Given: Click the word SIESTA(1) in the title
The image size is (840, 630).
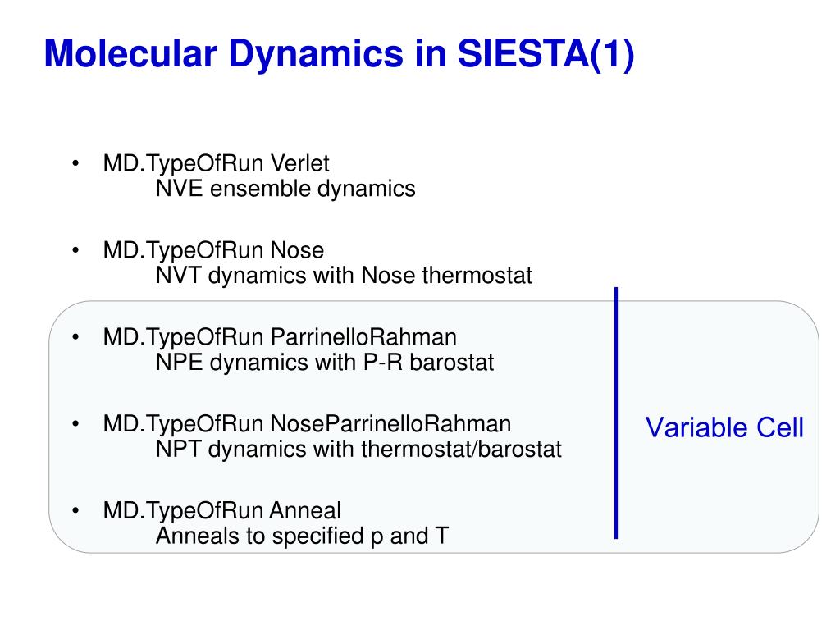Looking at the screenshot, I should click(x=546, y=54).
